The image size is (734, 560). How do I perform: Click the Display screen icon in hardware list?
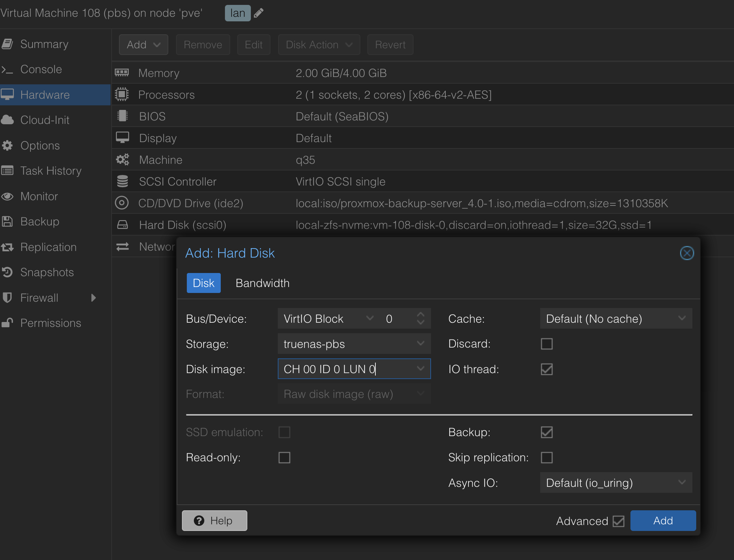(x=122, y=138)
